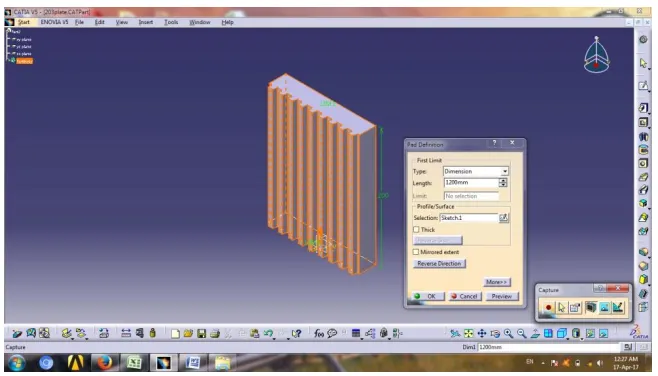Open the Tools menu
Screen dimensions: 658x376
[x=171, y=22]
